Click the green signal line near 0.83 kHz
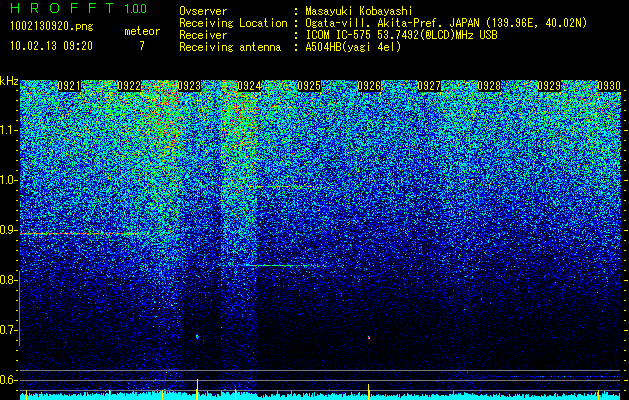The width and height of the screenshot is (629, 400). [286, 265]
